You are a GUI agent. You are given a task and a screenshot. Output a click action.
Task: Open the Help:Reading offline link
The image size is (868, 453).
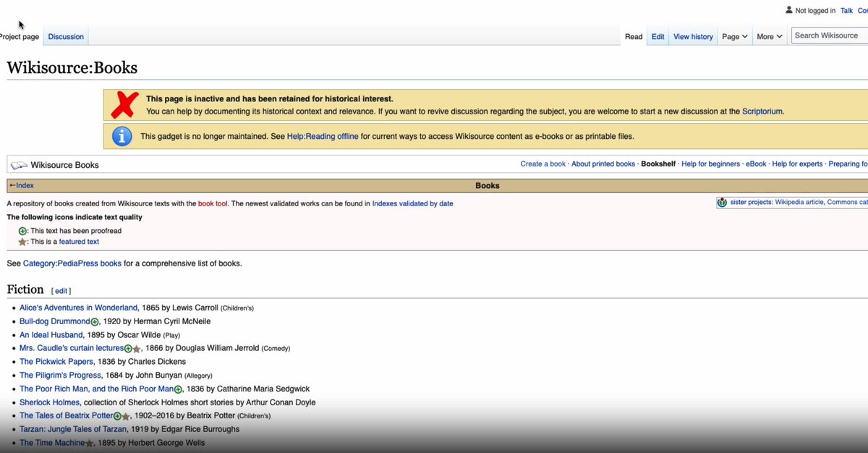click(x=323, y=136)
